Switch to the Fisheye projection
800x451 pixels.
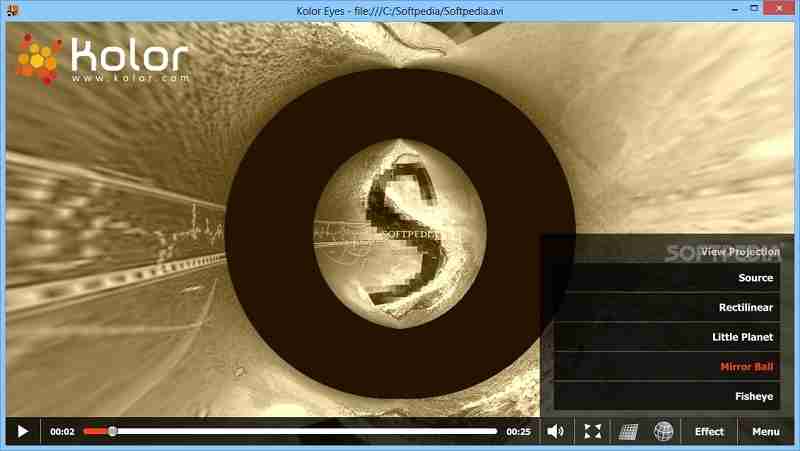click(x=667, y=396)
